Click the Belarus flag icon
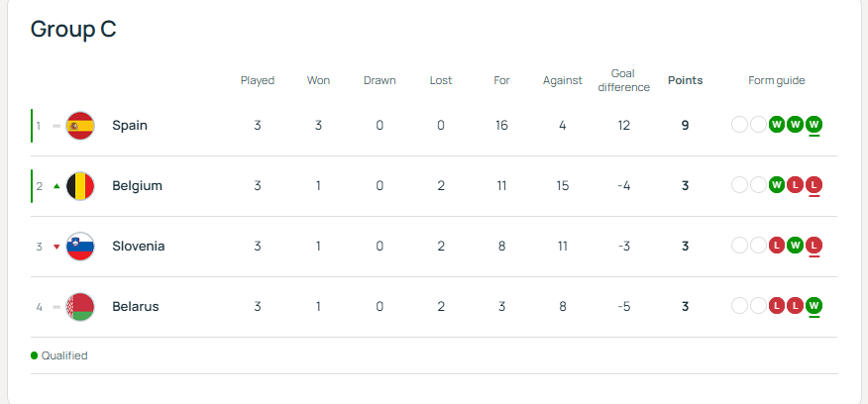The width and height of the screenshot is (868, 404). pos(79,307)
